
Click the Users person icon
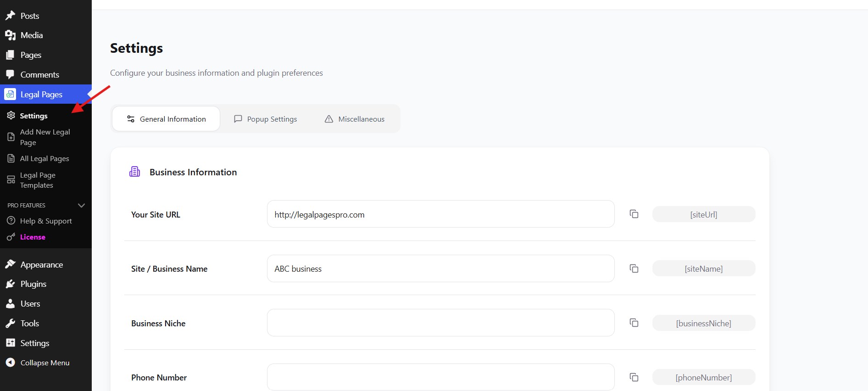coord(10,304)
